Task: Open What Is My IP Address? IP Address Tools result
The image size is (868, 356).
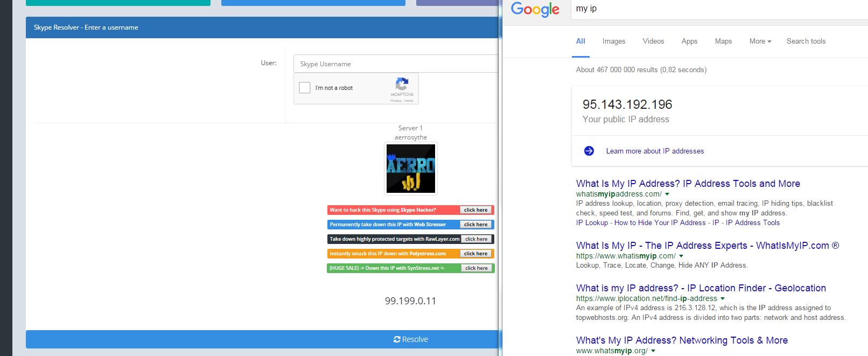Action: coord(688,184)
